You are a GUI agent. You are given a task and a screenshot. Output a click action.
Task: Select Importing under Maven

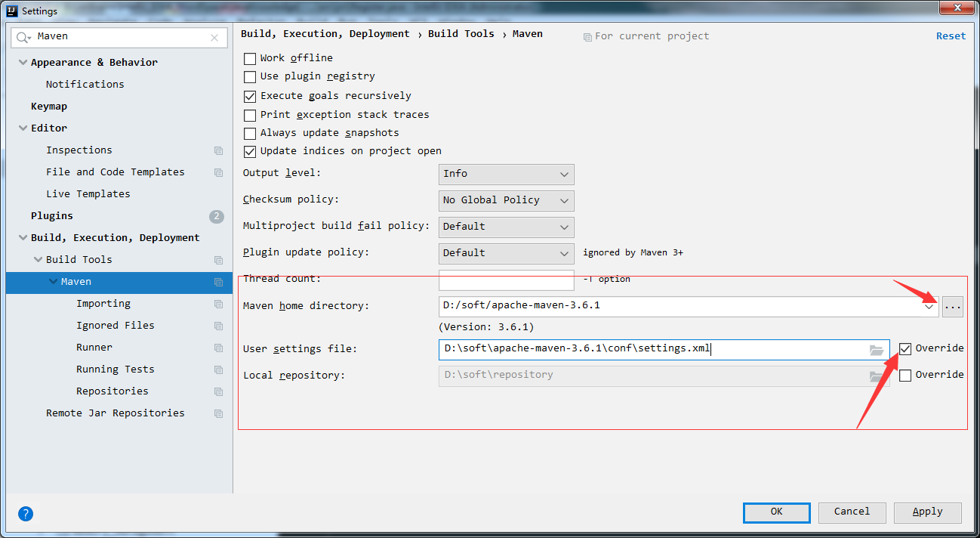[x=103, y=304]
